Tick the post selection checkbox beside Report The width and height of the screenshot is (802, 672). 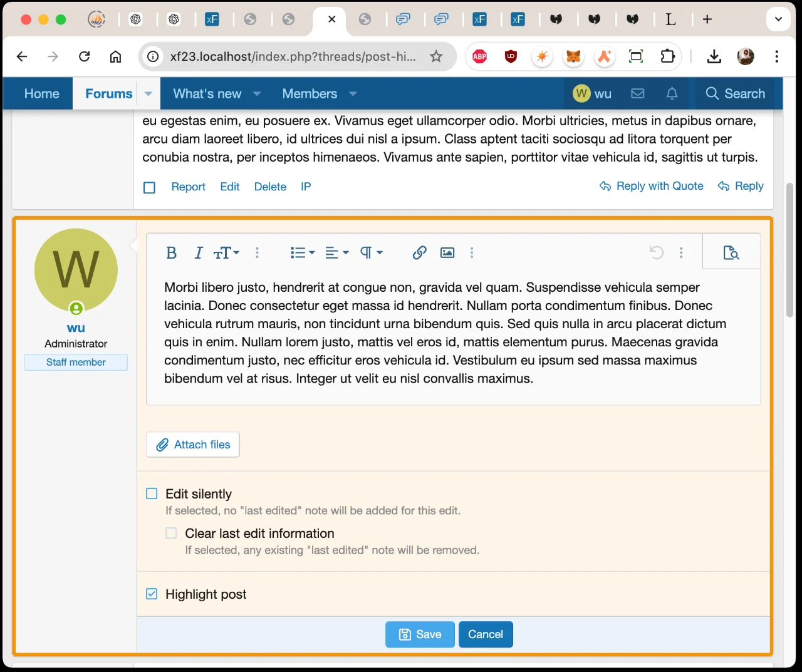pos(149,187)
